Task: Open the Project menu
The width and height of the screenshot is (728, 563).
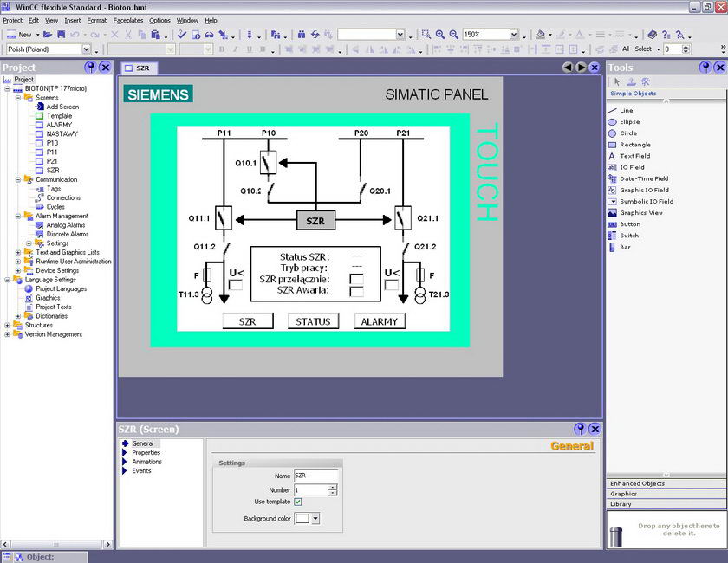Action: 12,21
